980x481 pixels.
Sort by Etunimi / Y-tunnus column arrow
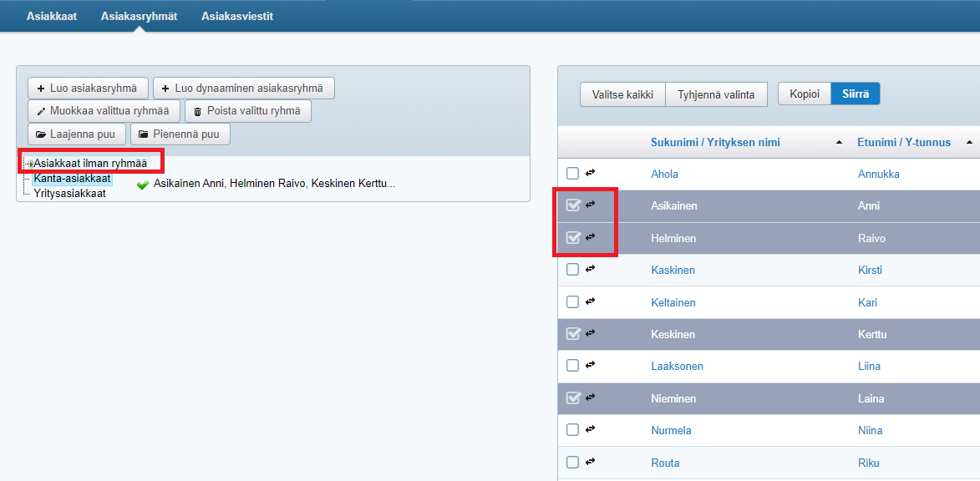click(x=969, y=143)
